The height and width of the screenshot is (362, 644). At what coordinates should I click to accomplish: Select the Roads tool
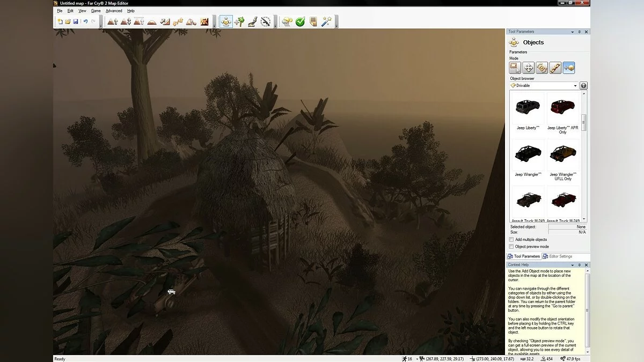pos(252,21)
